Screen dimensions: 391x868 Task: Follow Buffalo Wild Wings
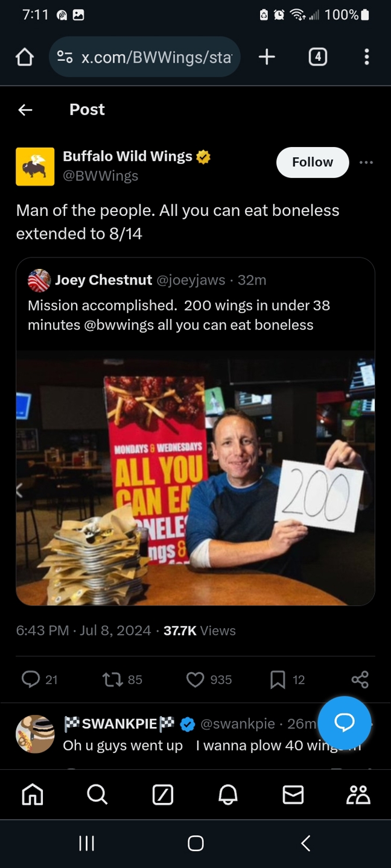coord(312,162)
